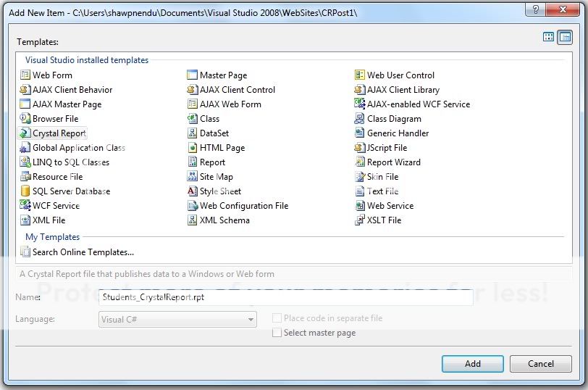Select the AJAX Web Form icon
Image resolution: width=588 pixels, height=390 pixels.
point(193,104)
